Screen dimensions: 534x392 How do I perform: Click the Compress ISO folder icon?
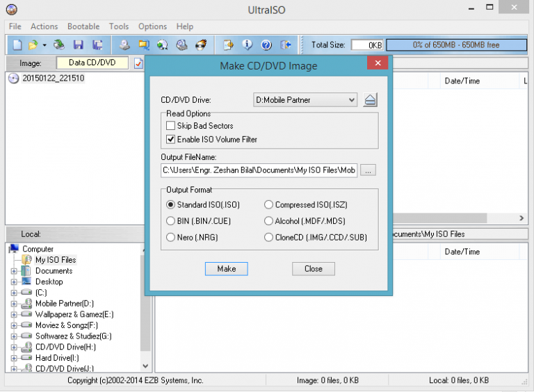pyautogui.click(x=144, y=44)
